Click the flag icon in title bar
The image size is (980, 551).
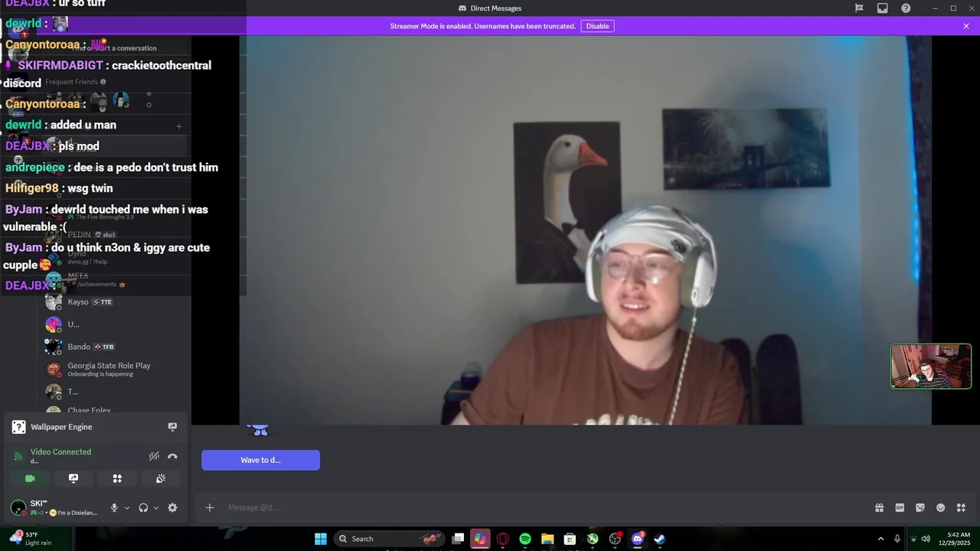pyautogui.click(x=859, y=8)
